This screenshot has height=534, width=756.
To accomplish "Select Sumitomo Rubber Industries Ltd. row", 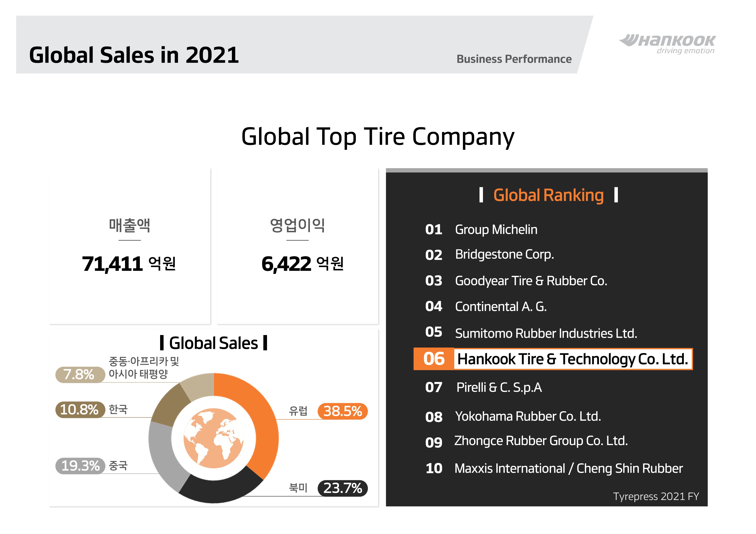I will 531,333.
